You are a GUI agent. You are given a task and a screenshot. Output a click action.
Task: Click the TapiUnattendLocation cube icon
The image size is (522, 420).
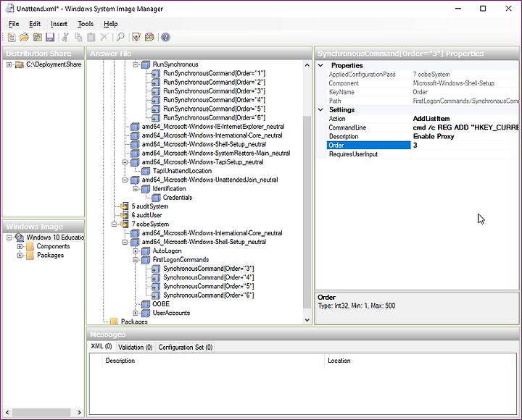tap(146, 171)
